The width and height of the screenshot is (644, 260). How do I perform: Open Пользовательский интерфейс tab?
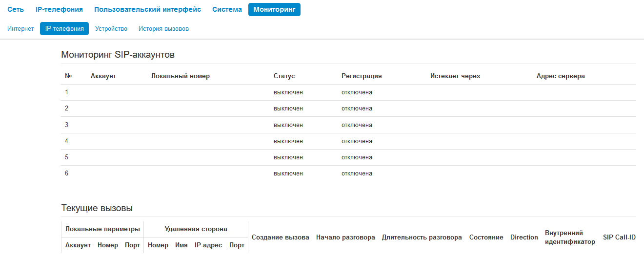point(147,9)
